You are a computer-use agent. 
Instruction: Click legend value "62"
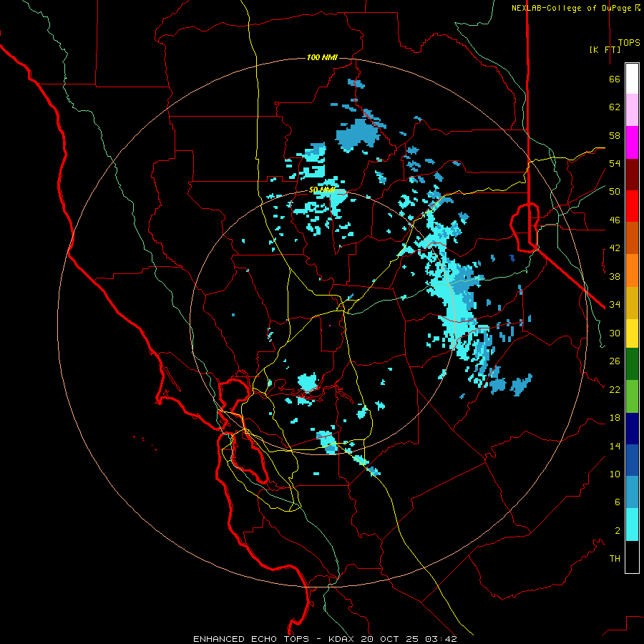(615, 107)
